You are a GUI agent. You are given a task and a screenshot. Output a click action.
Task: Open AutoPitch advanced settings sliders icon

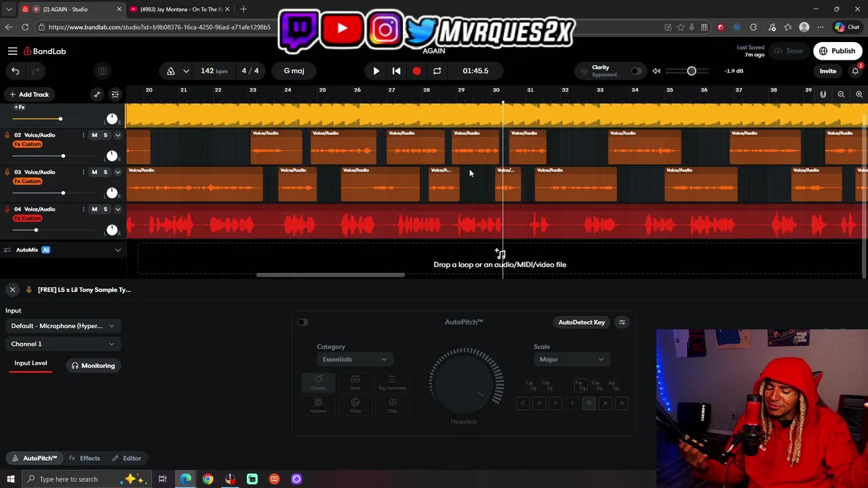[x=622, y=322]
